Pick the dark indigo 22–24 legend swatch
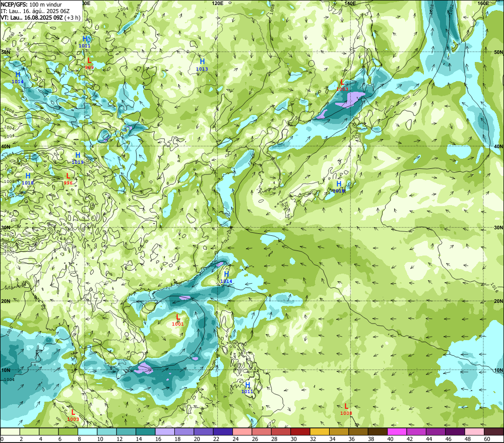Image resolution: width=504 pixels, height=443 pixels. [223, 431]
